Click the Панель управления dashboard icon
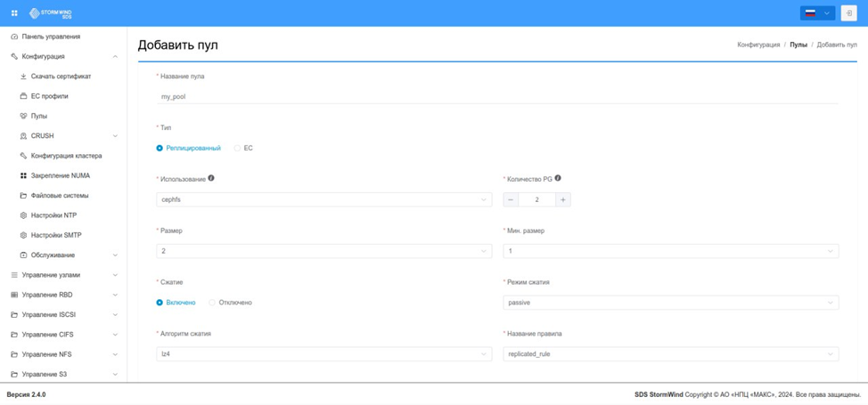 pos(14,36)
